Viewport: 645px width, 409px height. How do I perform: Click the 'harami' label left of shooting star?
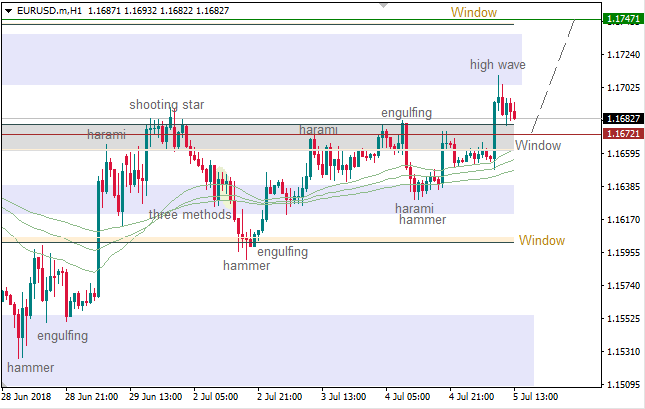[107, 134]
